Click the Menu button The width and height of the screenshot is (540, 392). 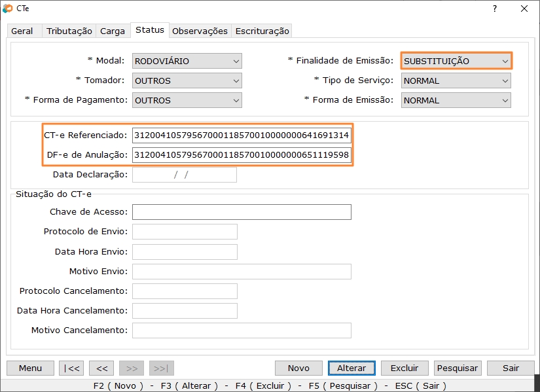pos(30,368)
